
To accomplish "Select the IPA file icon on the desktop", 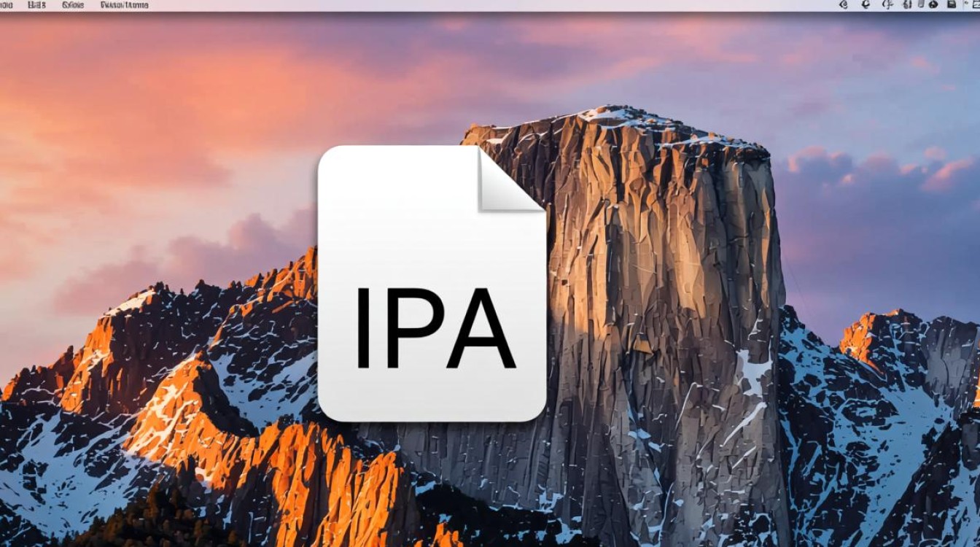I will coord(432,284).
